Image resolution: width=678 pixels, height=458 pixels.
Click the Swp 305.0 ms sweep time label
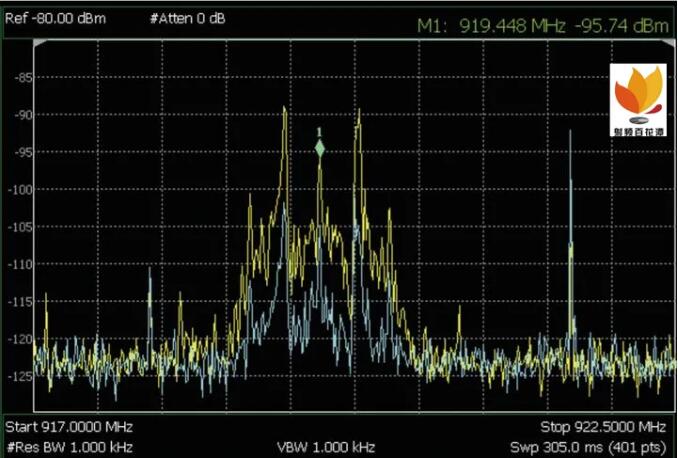[587, 446]
